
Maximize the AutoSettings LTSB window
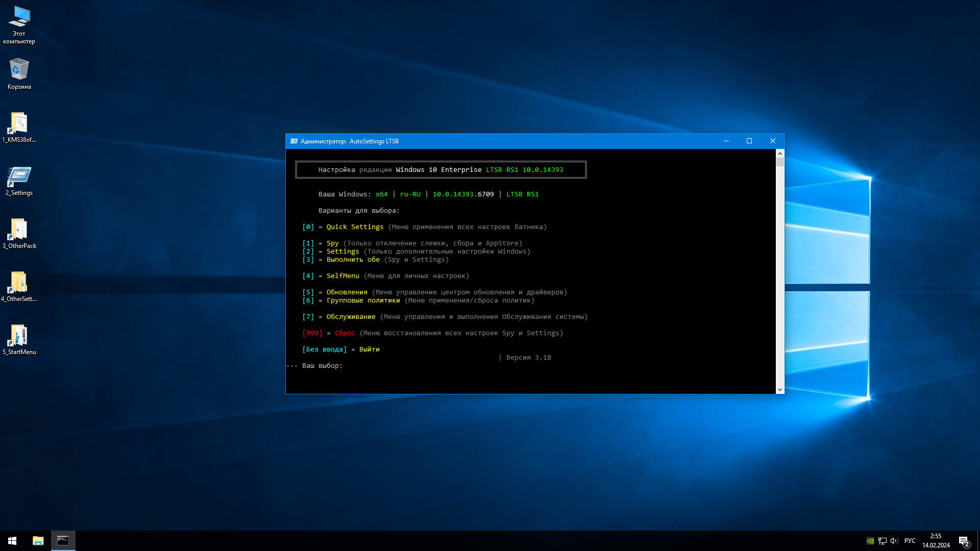(749, 141)
